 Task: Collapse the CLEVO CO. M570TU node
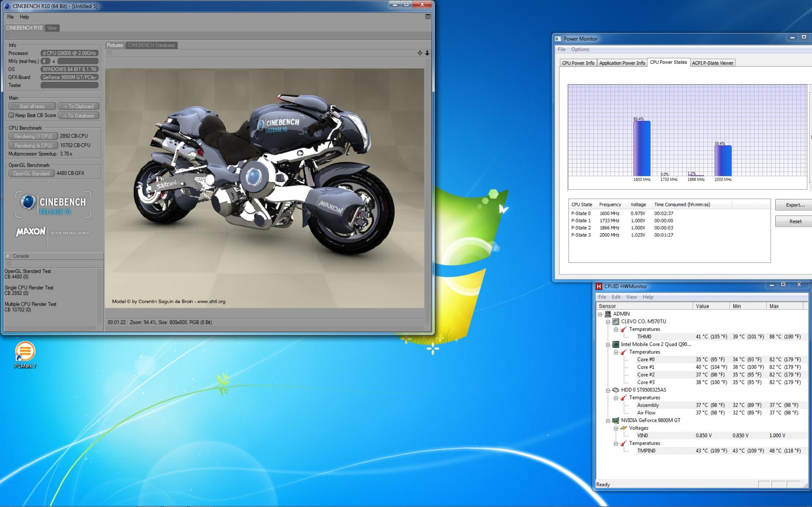point(608,322)
